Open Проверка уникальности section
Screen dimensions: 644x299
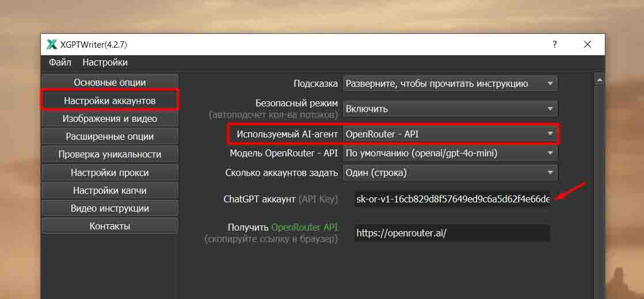point(110,154)
